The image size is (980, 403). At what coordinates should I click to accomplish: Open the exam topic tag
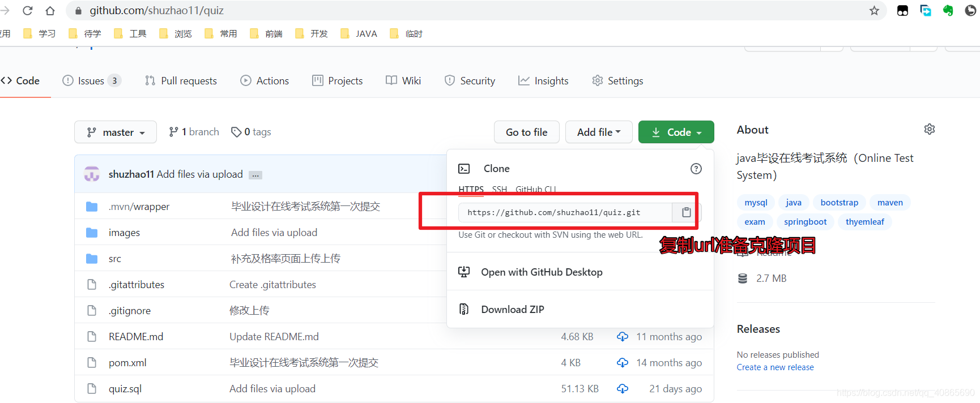click(755, 222)
